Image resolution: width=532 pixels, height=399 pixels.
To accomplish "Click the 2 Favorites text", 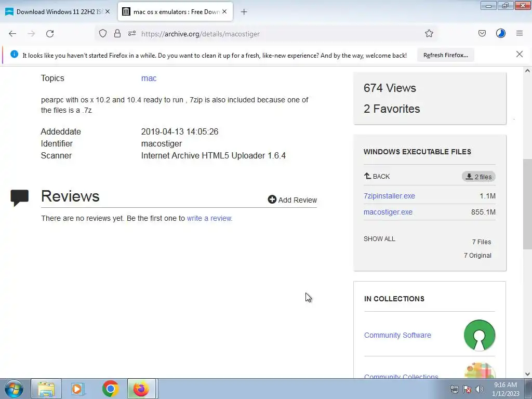I will [x=392, y=109].
